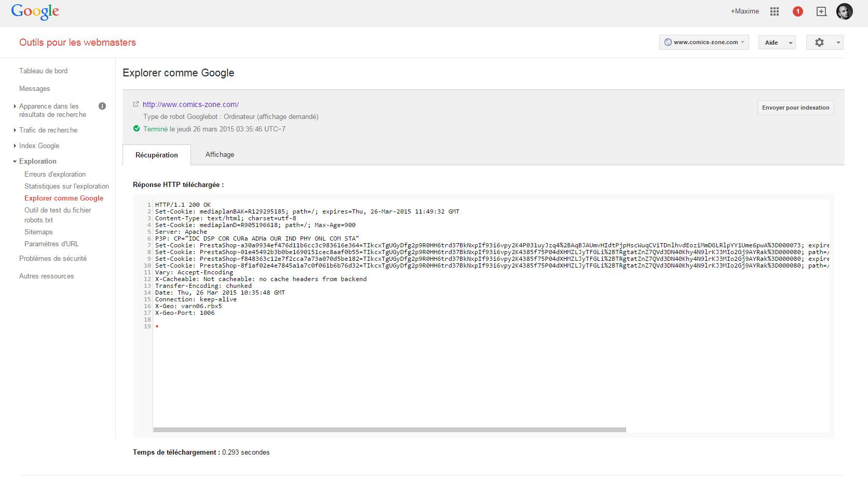Switch to the Affichage tab
This screenshot has width=868, height=478.
tap(220, 154)
